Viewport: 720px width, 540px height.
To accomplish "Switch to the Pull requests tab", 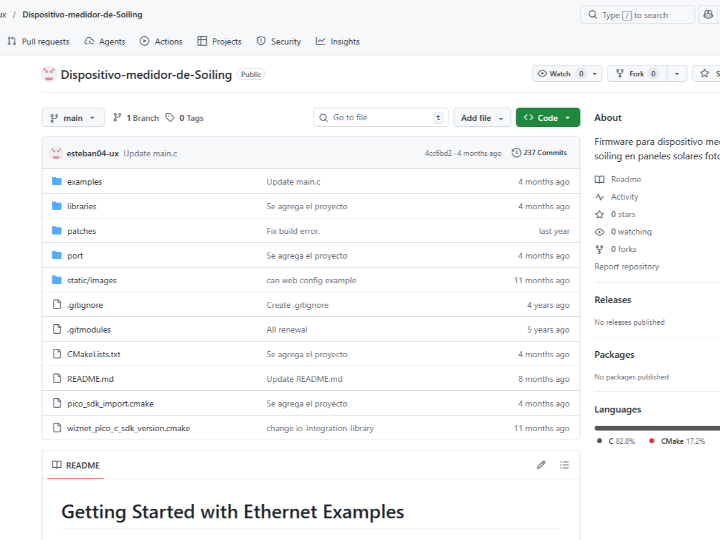I will pyautogui.click(x=38, y=42).
